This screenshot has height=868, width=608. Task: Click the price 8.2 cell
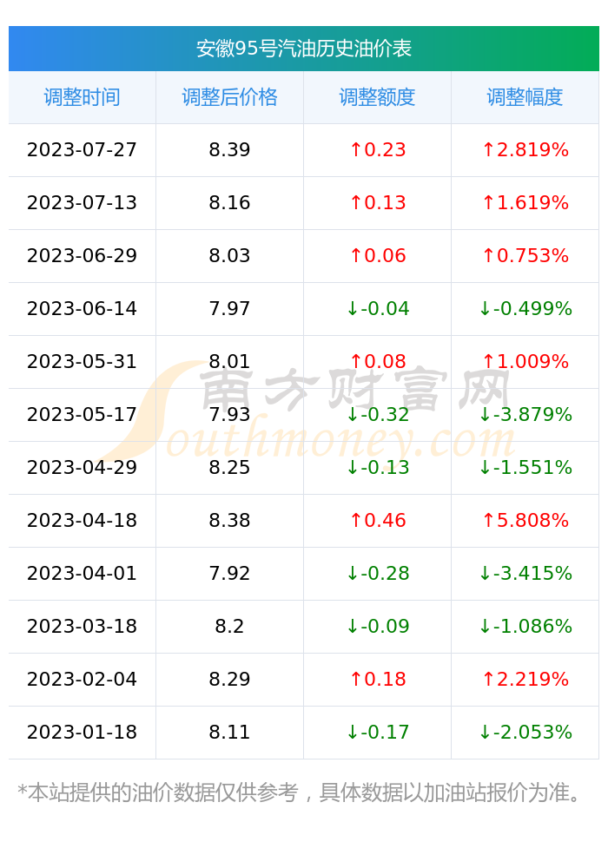tap(229, 626)
